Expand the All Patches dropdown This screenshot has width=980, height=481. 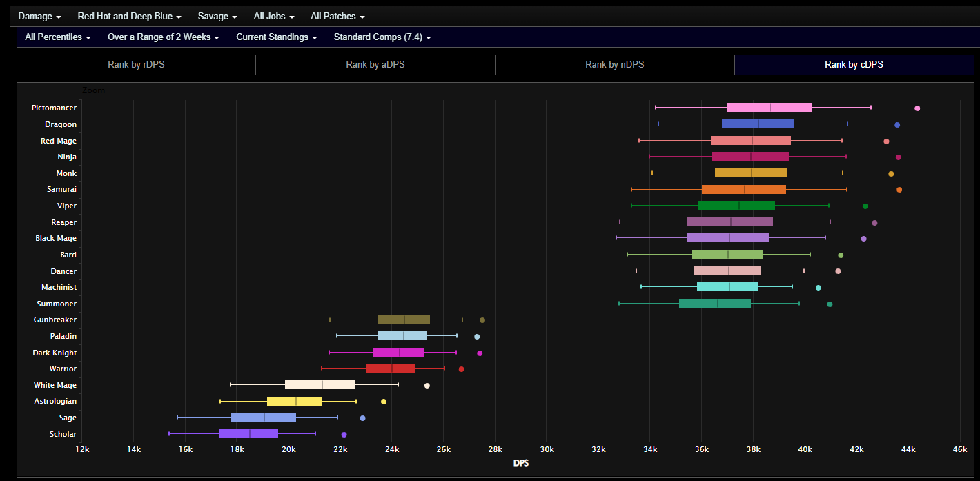pyautogui.click(x=337, y=16)
